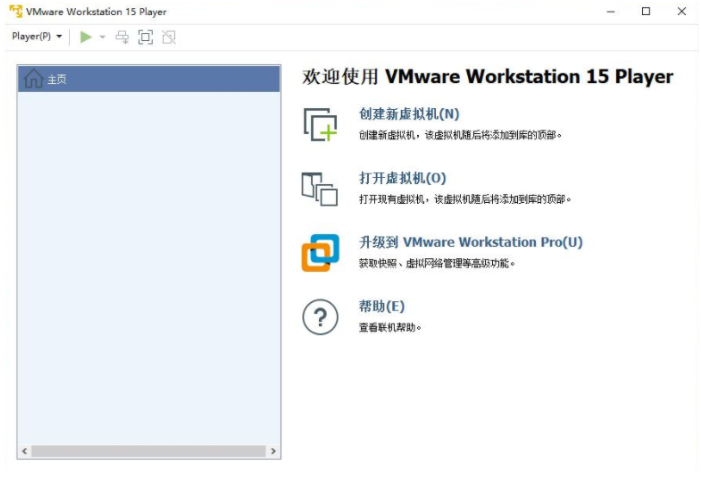Click the library scrollbar left arrow
The image size is (701, 484).
point(25,451)
